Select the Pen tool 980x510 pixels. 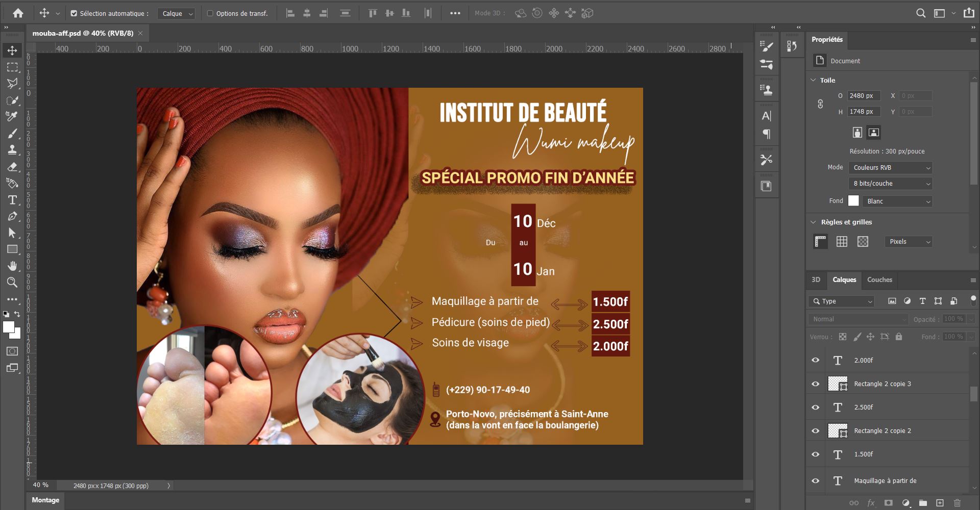click(x=12, y=216)
